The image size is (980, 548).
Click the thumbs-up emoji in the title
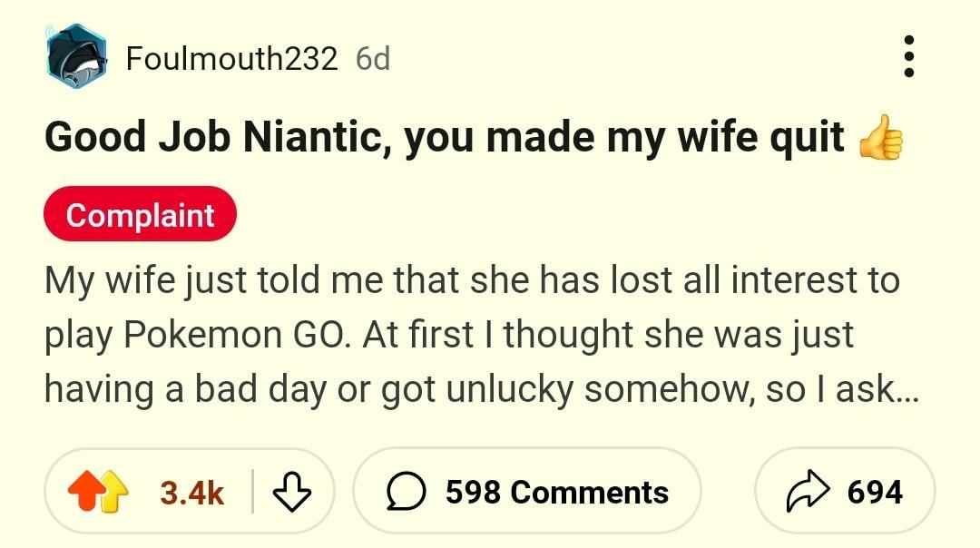[x=879, y=139]
